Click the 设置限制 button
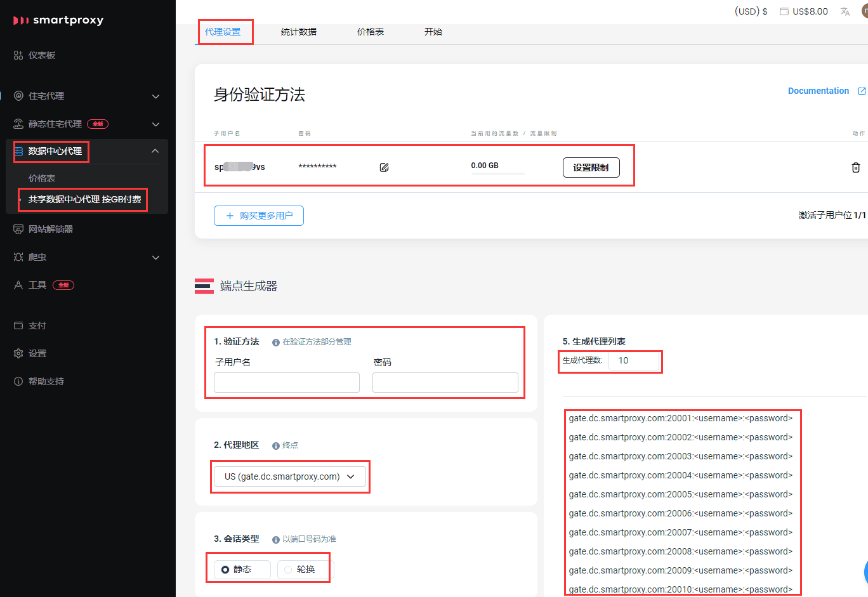 pyautogui.click(x=591, y=167)
